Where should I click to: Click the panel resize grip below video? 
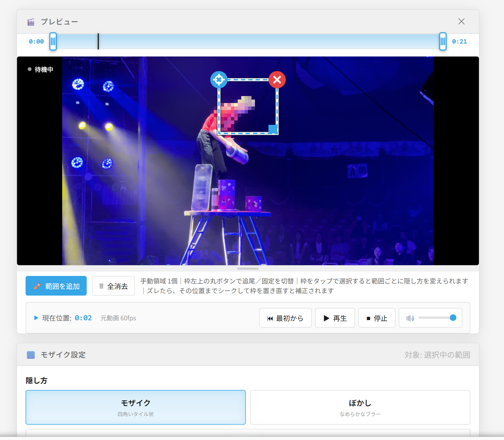pyautogui.click(x=248, y=268)
